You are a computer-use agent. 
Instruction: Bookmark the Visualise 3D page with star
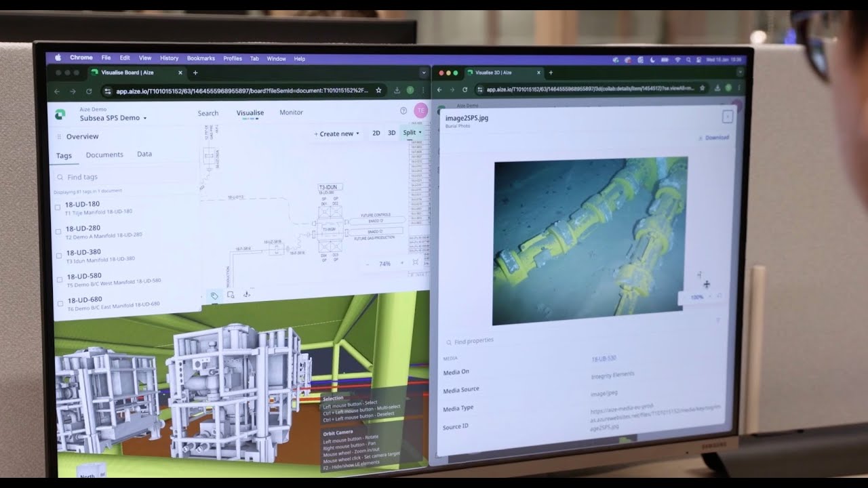(x=702, y=87)
